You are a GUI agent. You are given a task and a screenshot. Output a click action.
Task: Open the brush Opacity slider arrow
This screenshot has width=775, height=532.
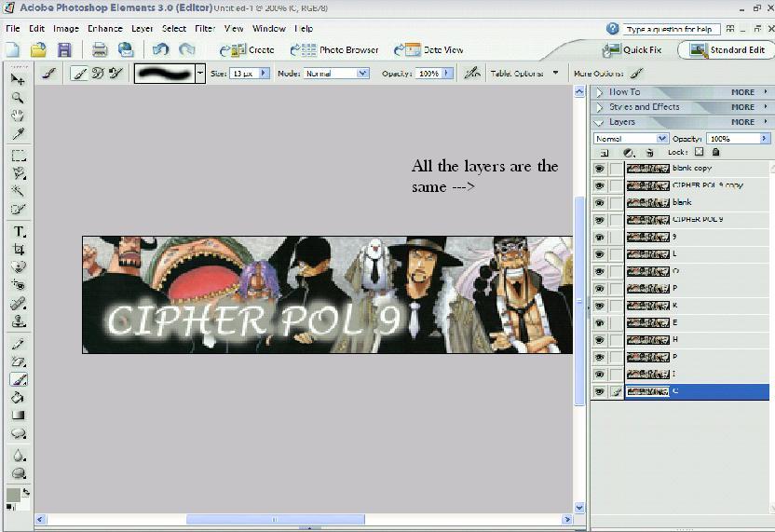pyautogui.click(x=447, y=74)
